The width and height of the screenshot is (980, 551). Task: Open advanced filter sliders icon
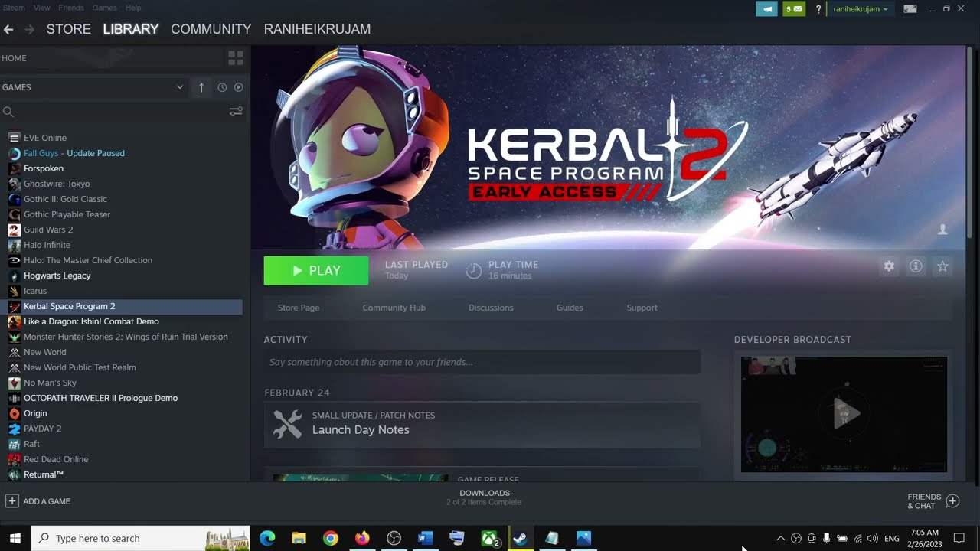pos(236,112)
